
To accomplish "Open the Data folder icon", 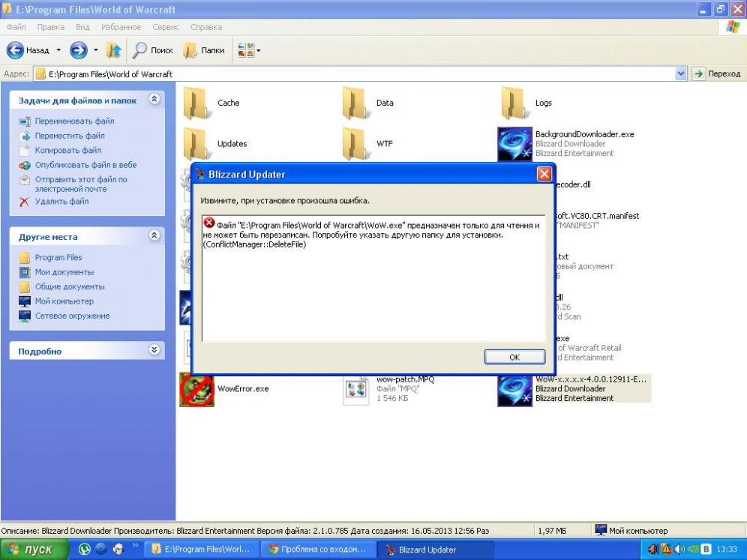I will pos(355,103).
